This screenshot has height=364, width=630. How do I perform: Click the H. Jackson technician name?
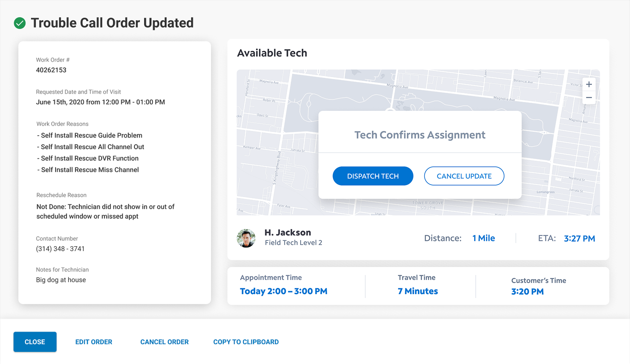click(x=288, y=233)
